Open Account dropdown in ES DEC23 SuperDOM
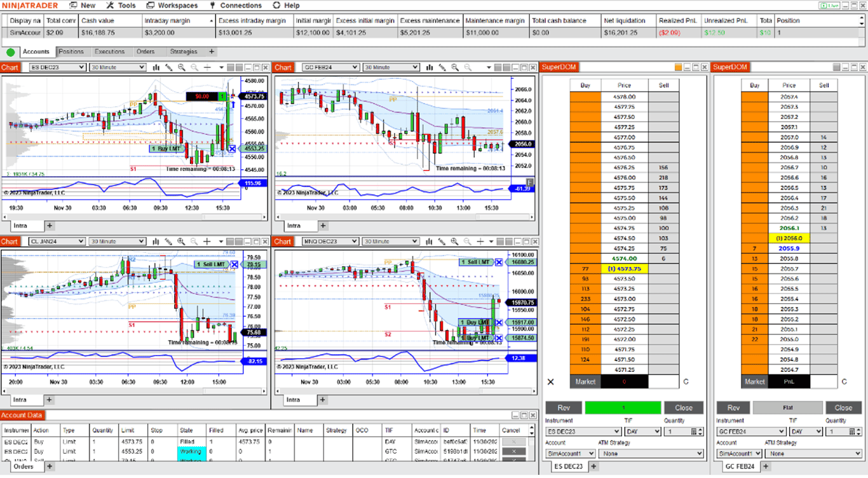This screenshot has width=868, height=478. pyautogui.click(x=571, y=454)
